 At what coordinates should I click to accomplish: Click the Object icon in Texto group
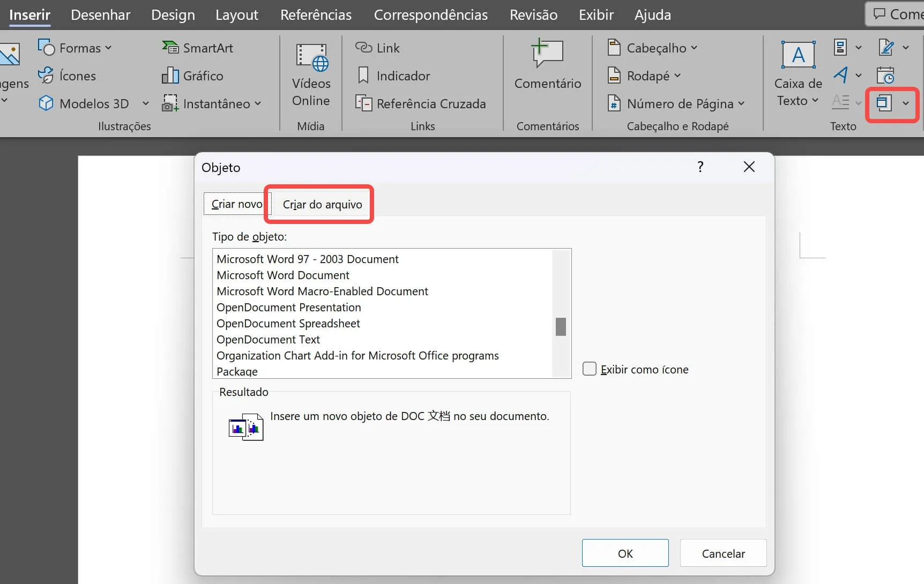[884, 102]
